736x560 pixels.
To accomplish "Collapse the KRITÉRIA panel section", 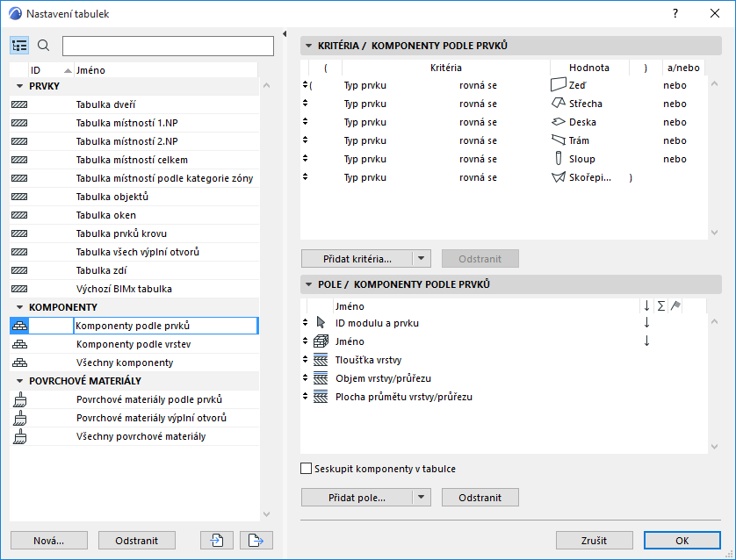I will click(x=307, y=46).
